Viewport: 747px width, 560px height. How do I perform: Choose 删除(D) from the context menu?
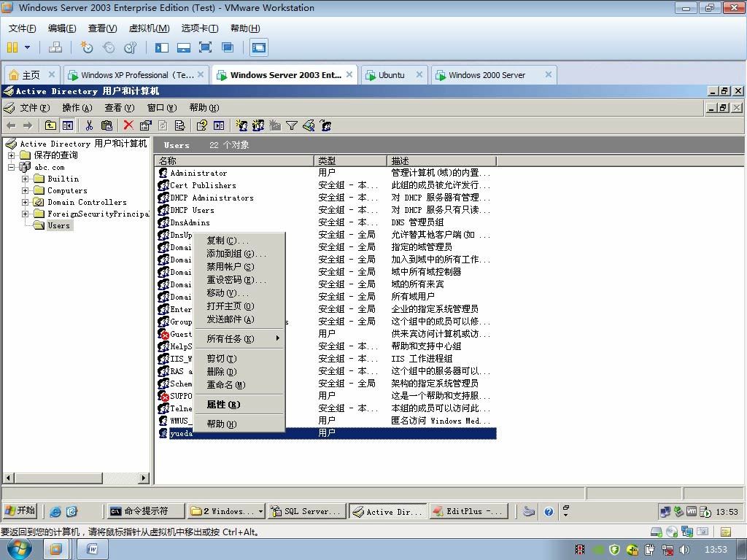pos(239,371)
